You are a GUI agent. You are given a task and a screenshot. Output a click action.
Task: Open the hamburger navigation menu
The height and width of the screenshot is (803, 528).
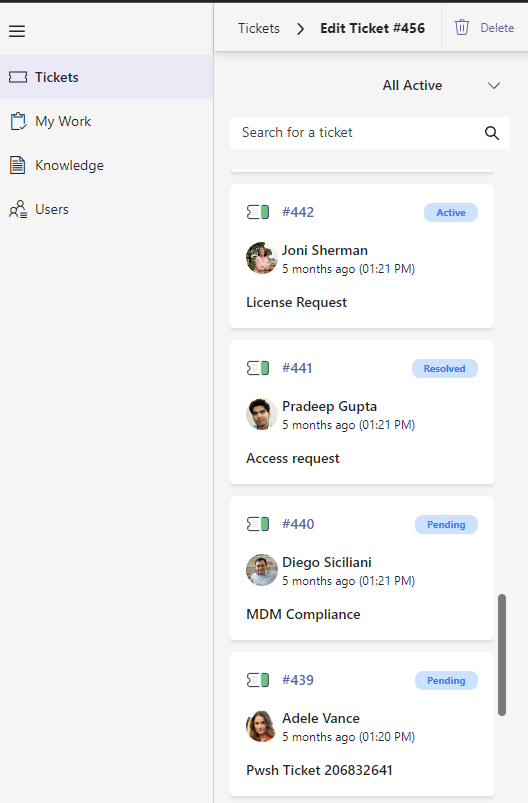point(17,31)
